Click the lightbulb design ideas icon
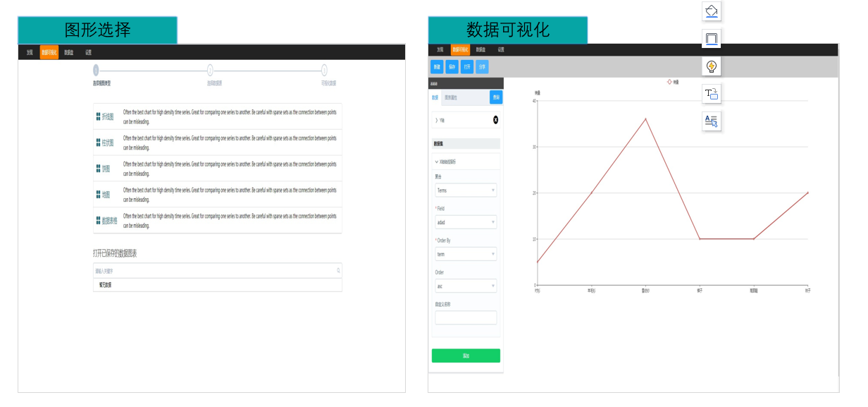The height and width of the screenshot is (407, 868). (712, 66)
